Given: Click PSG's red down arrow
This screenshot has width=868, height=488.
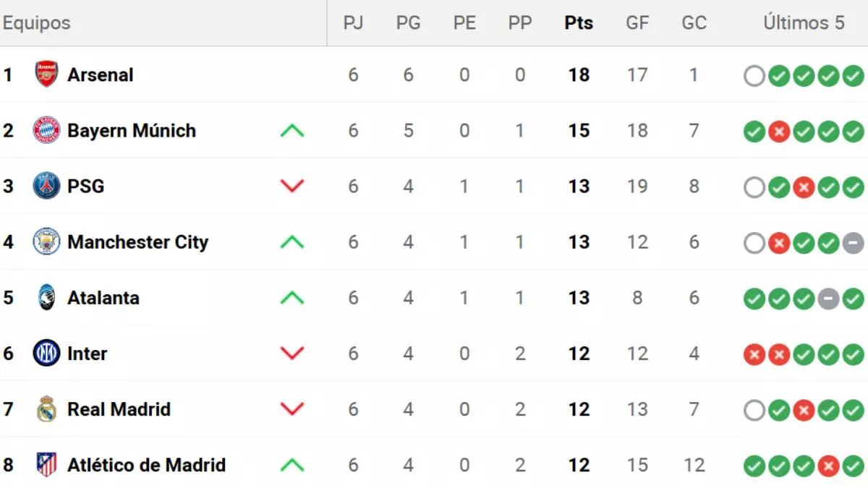Looking at the screenshot, I should [x=292, y=186].
